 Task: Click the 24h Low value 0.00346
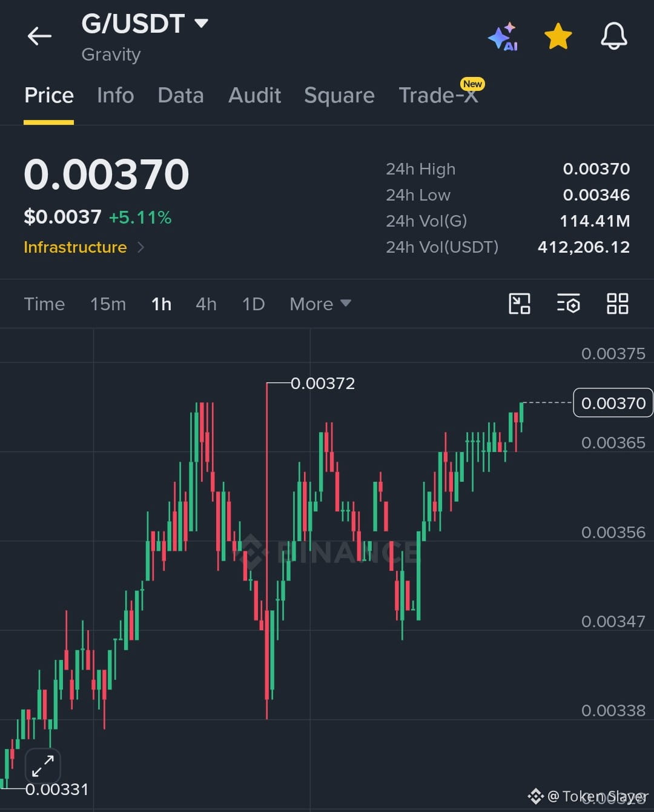(x=596, y=195)
